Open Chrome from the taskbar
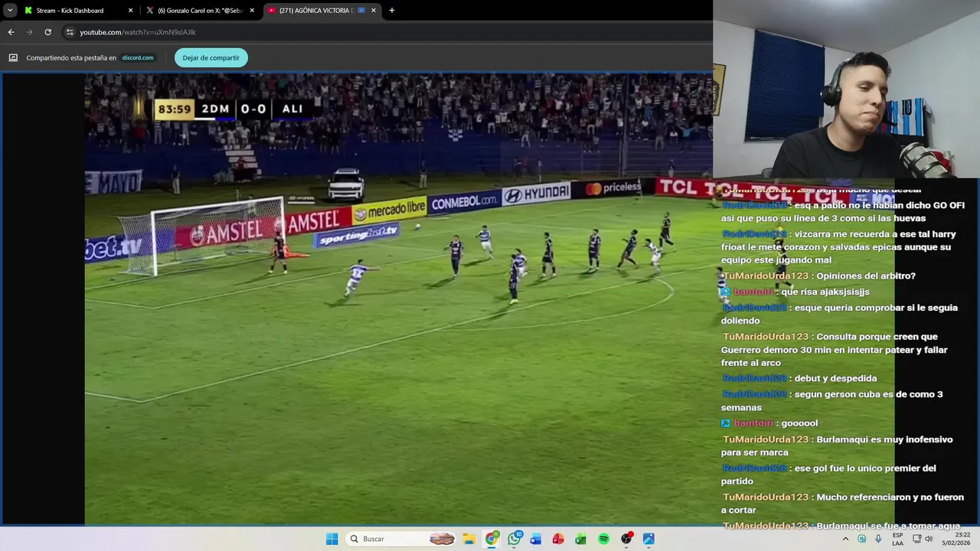The width and height of the screenshot is (980, 551). 492,539
